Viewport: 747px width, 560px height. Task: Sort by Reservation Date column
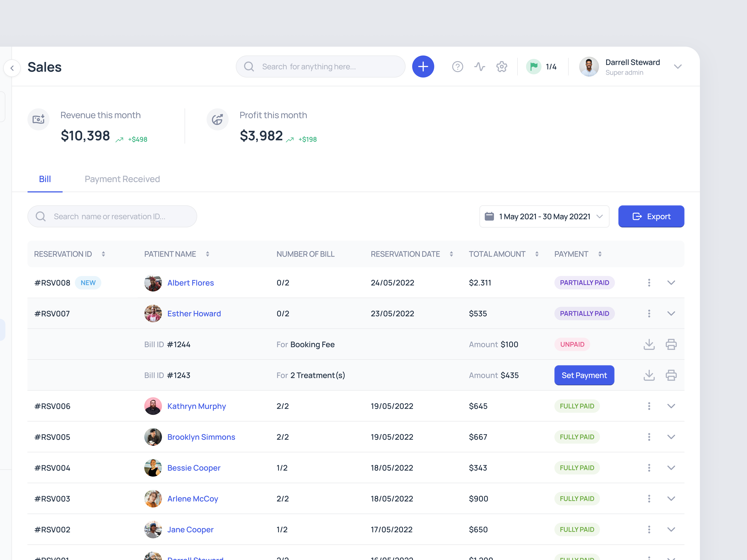point(451,254)
